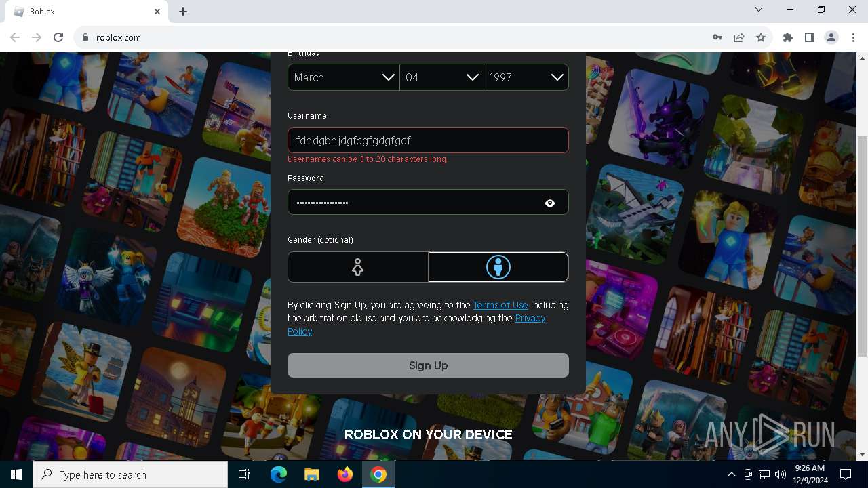Go forward in browser history
This screenshot has width=868, height=488.
tap(37, 37)
